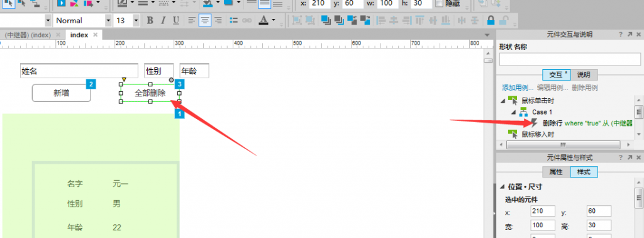Click the 添加用例 link

click(x=518, y=88)
